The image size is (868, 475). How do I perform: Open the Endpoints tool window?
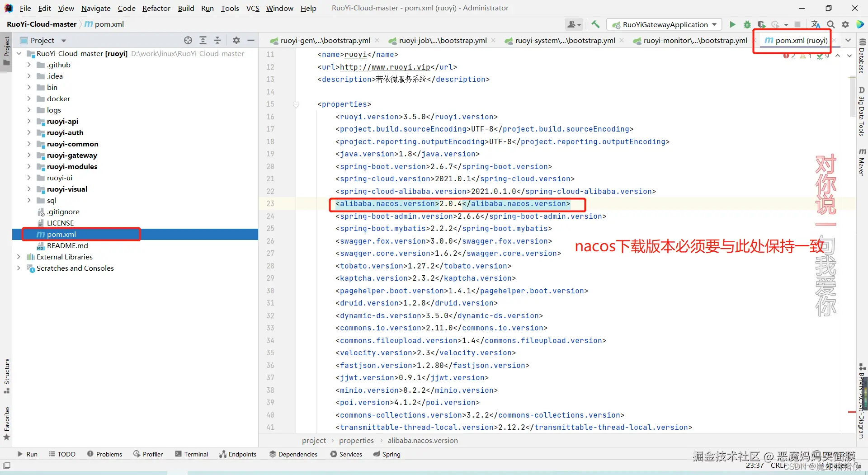coord(238,454)
